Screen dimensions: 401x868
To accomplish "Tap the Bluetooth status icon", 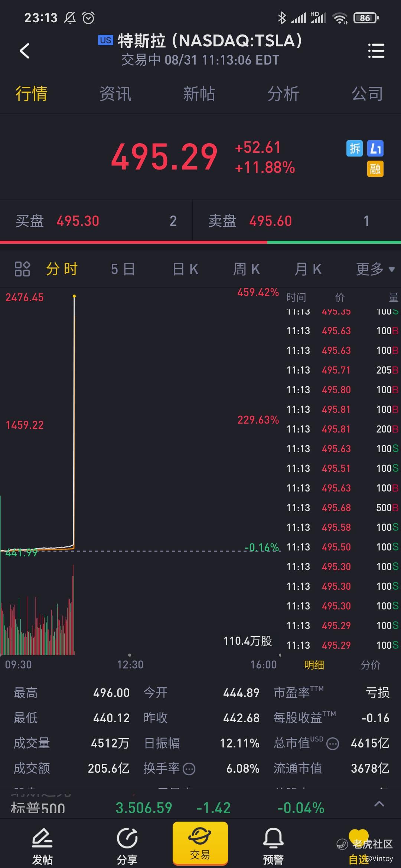I will tap(282, 17).
